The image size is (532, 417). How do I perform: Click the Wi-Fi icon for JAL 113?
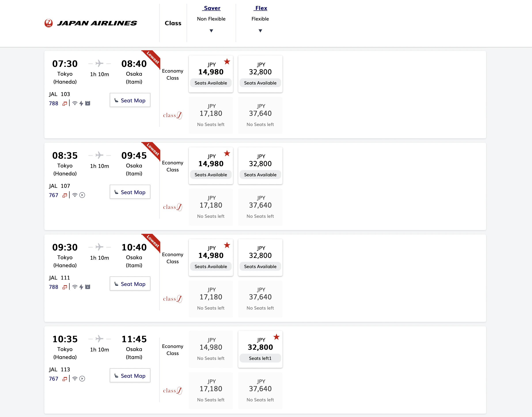point(75,379)
